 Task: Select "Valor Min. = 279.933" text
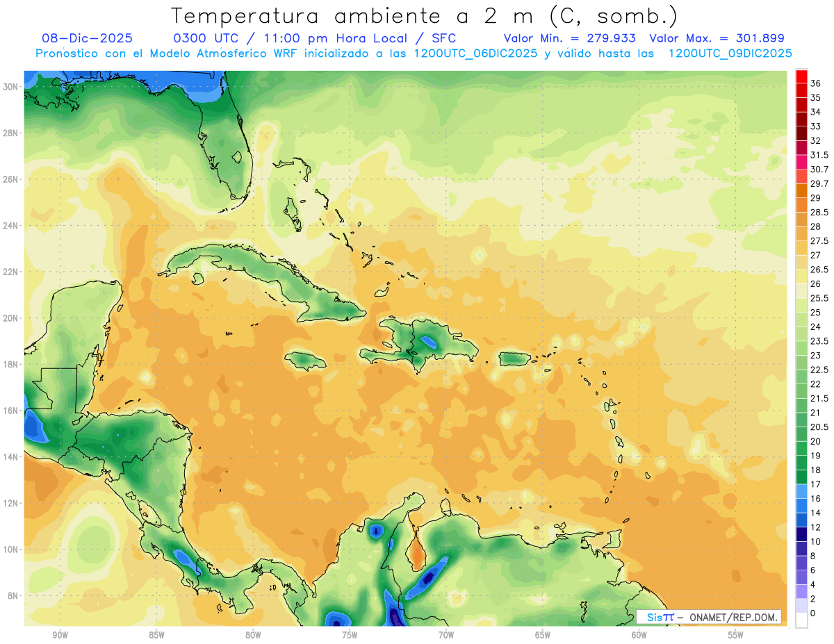tap(571, 39)
